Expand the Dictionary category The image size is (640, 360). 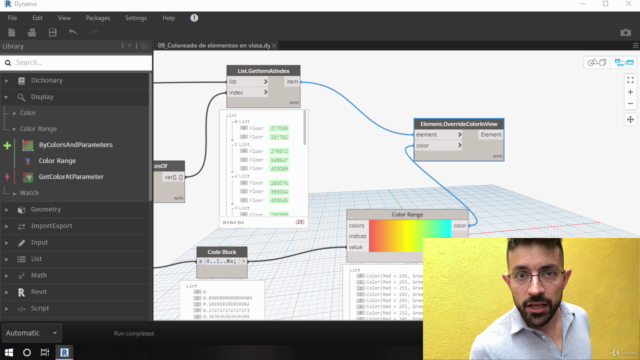[6, 81]
